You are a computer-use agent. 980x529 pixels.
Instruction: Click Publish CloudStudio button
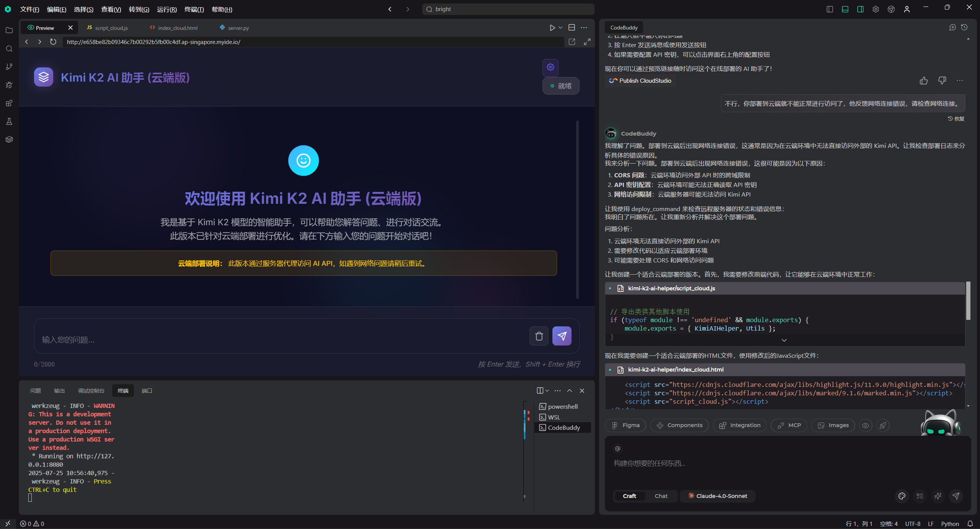[x=640, y=80]
